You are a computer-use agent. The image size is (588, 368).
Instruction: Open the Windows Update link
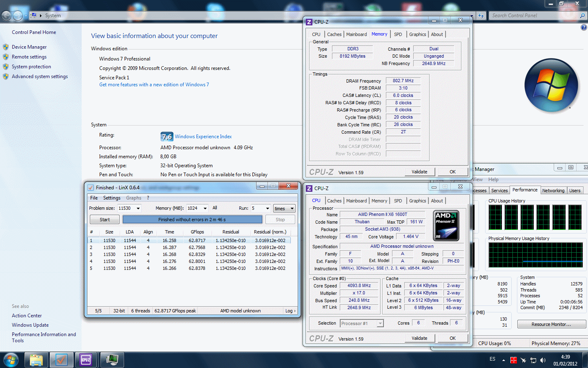[30, 325]
